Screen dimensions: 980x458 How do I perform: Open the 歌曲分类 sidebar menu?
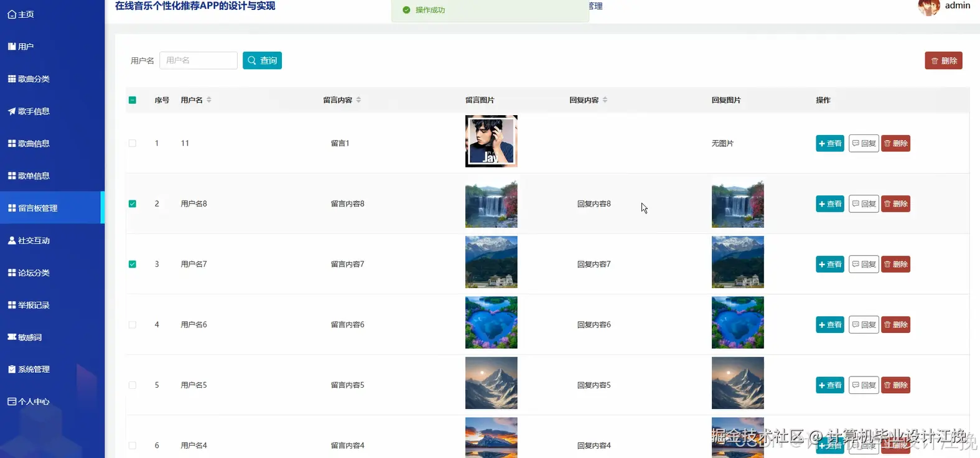(52, 79)
